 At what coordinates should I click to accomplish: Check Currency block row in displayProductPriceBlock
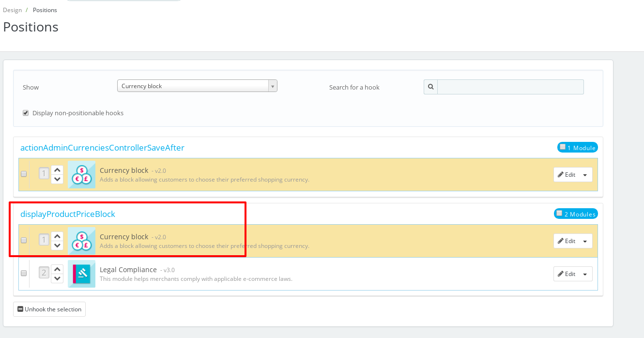pyautogui.click(x=24, y=240)
